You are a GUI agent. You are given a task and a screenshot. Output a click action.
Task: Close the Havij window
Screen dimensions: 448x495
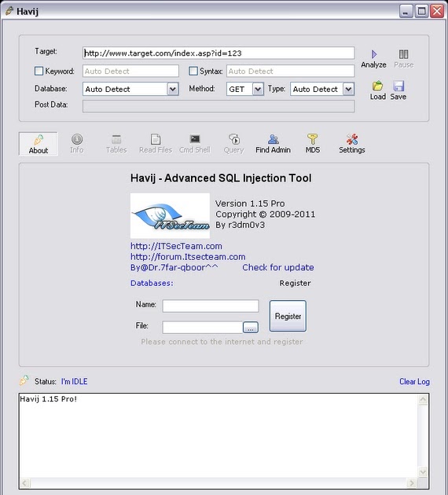437,11
